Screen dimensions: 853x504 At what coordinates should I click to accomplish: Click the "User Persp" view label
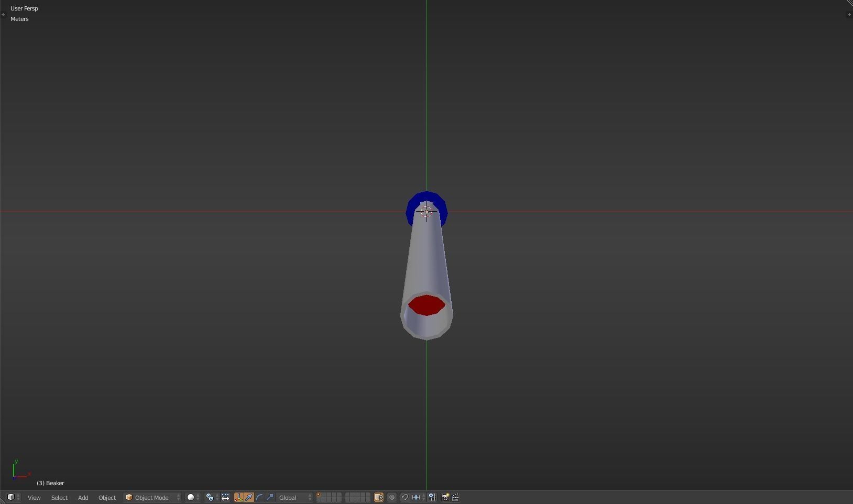point(24,8)
